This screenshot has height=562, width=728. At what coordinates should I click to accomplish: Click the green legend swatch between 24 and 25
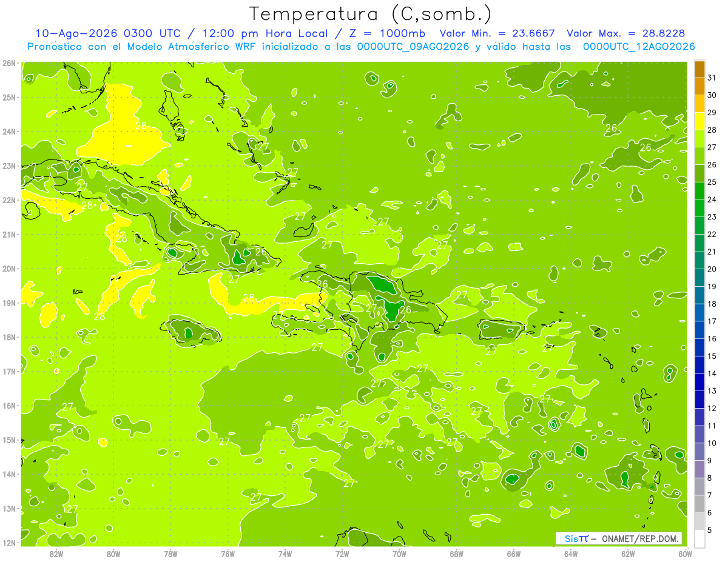699,191
